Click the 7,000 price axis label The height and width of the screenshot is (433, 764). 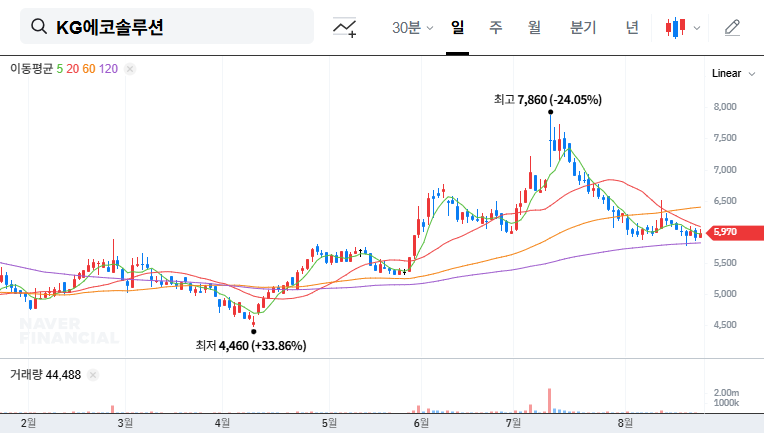tap(725, 169)
